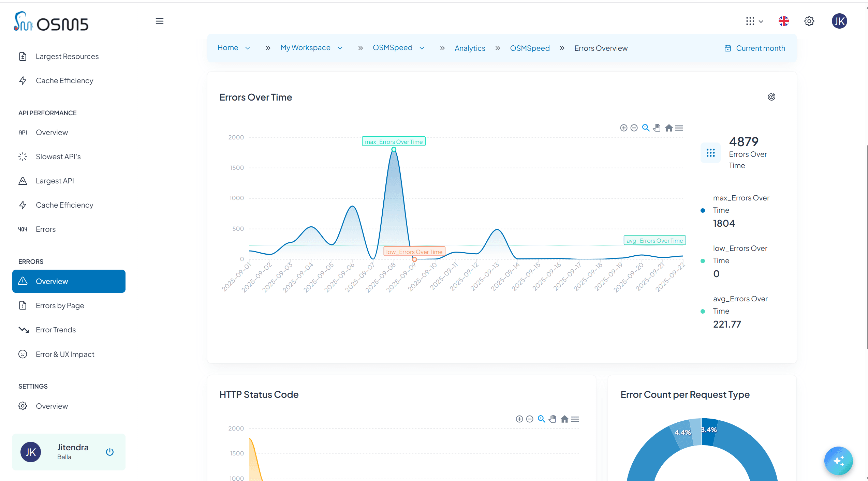Viewport: 868px width, 481px height.
Task: Toggle the sidebar with hamburger menu icon
Action: [160, 21]
